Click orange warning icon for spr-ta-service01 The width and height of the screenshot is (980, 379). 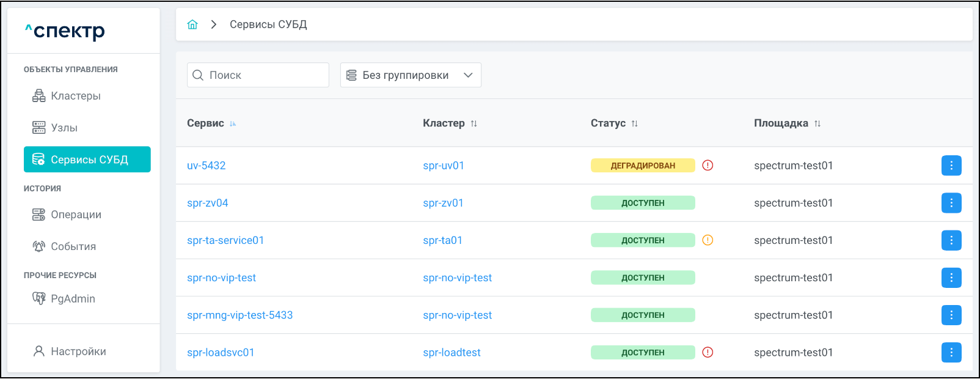pos(708,240)
